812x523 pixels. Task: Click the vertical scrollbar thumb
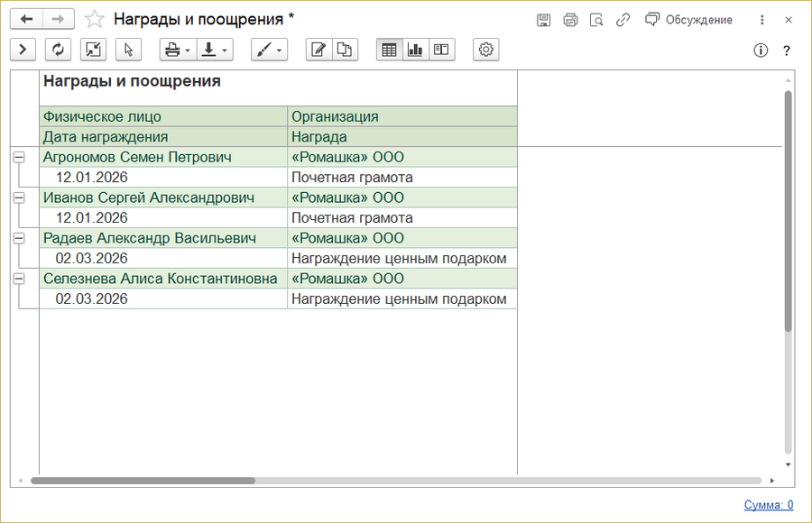click(789, 211)
